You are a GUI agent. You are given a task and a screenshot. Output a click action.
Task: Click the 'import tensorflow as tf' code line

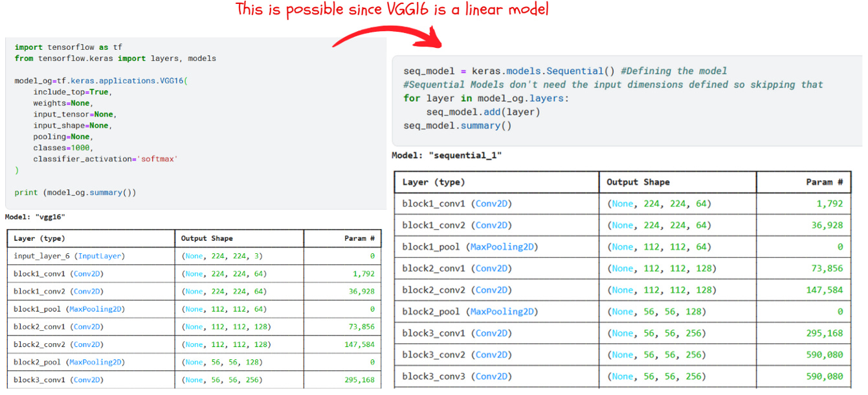pyautogui.click(x=68, y=47)
